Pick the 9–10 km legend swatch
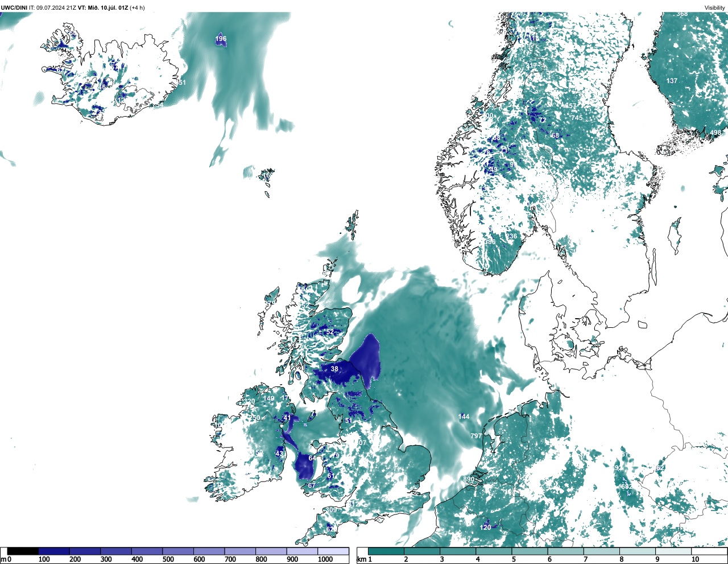728x564 pixels. tap(675, 551)
